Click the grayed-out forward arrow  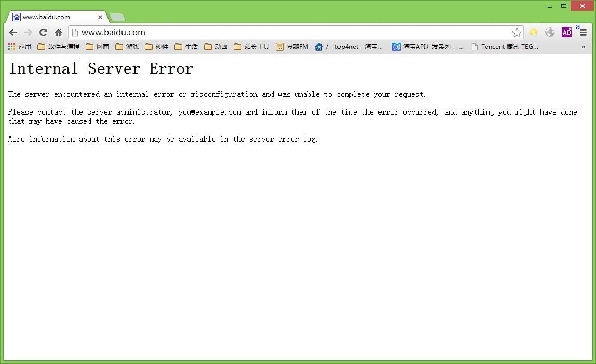(28, 32)
